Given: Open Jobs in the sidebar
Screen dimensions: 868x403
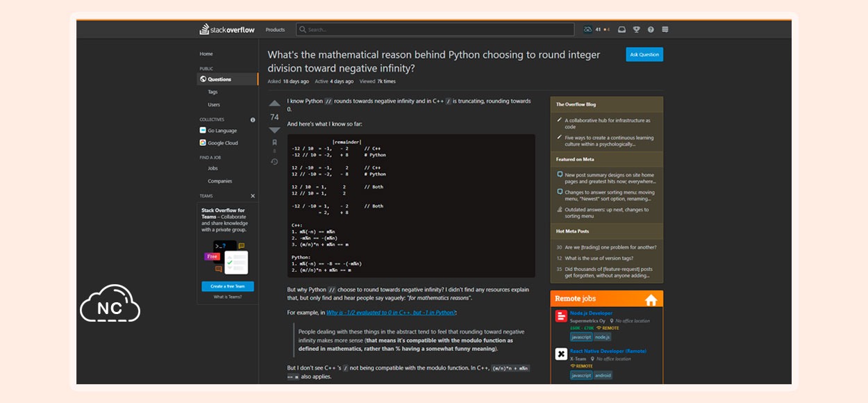Looking at the screenshot, I should [x=212, y=168].
